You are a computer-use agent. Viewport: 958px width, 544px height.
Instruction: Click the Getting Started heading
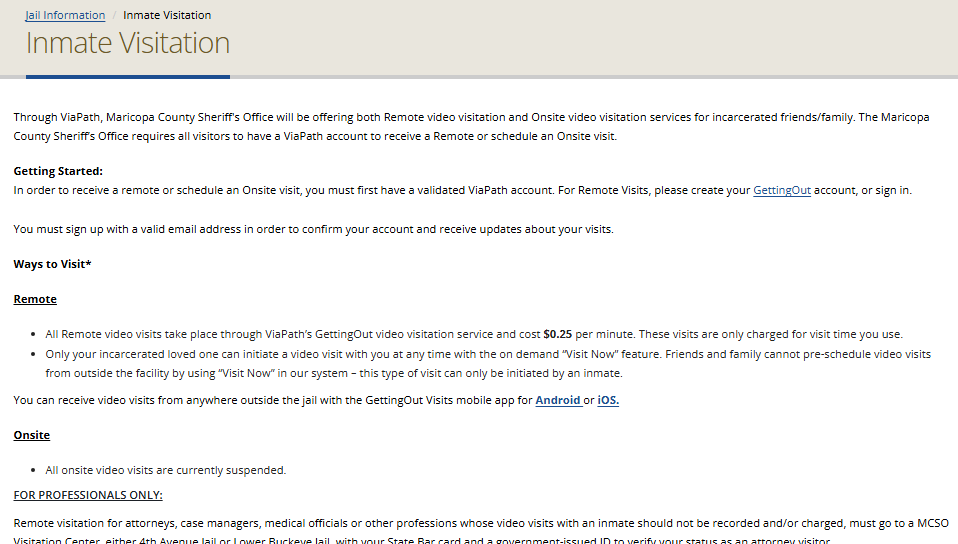58,171
